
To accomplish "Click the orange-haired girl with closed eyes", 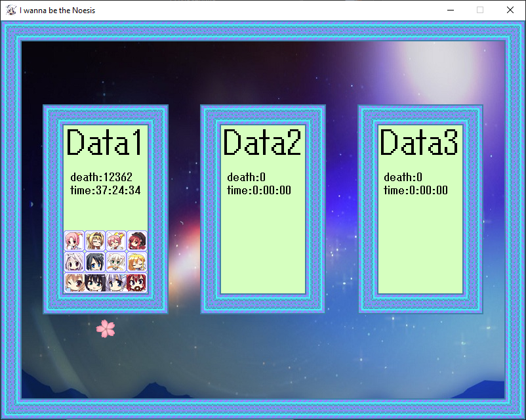I will coord(137,262).
